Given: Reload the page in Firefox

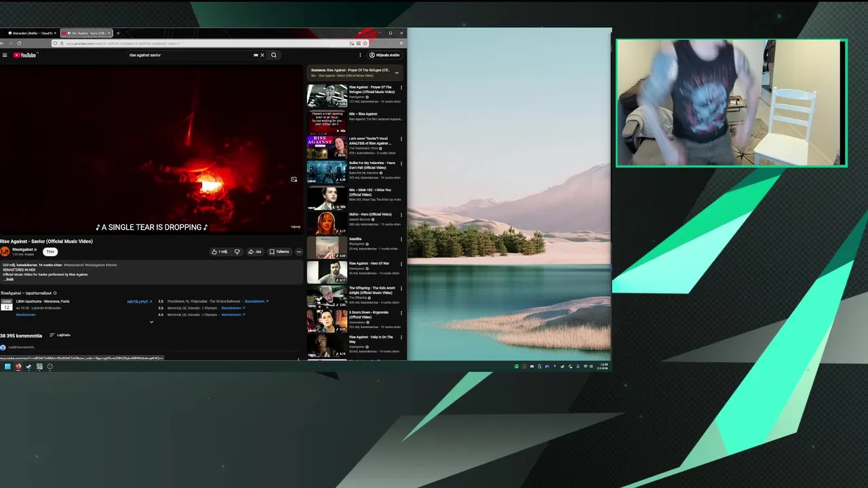Looking at the screenshot, I should click(19, 43).
